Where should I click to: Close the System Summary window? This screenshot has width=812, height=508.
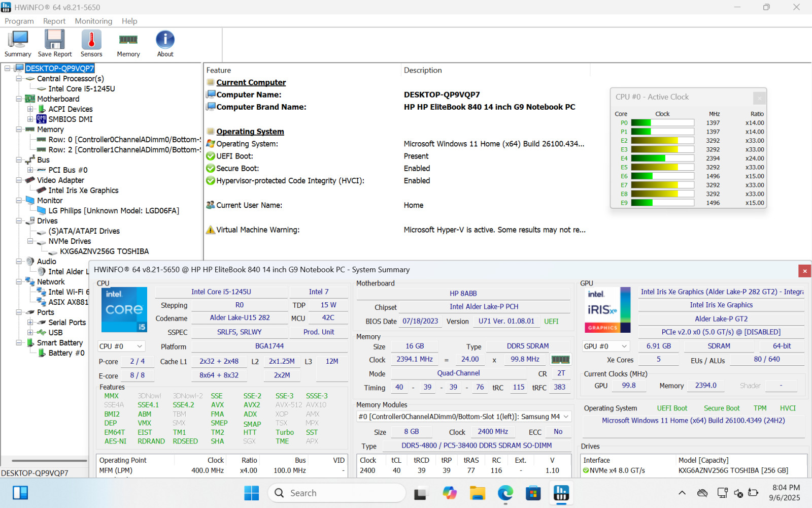pyautogui.click(x=804, y=271)
